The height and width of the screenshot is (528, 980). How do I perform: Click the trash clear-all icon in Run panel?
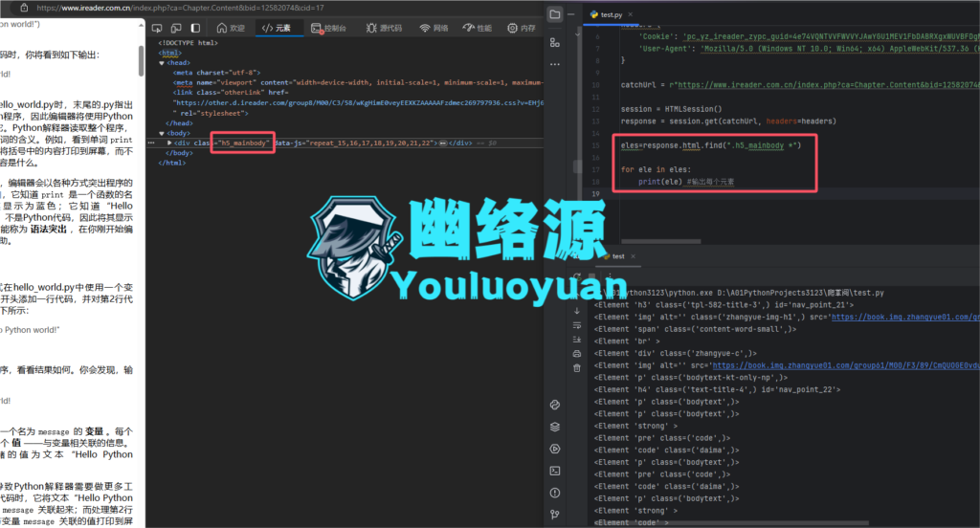pos(577,368)
